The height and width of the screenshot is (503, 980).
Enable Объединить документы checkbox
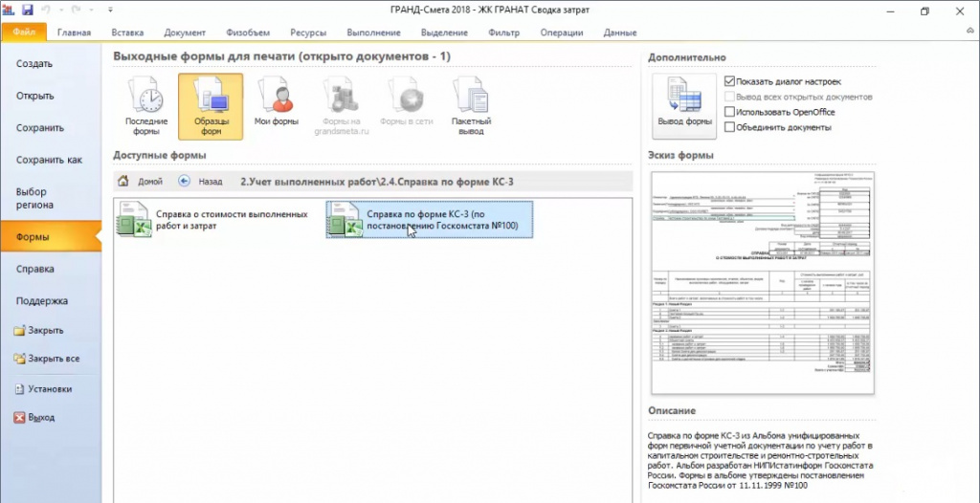[x=729, y=127]
